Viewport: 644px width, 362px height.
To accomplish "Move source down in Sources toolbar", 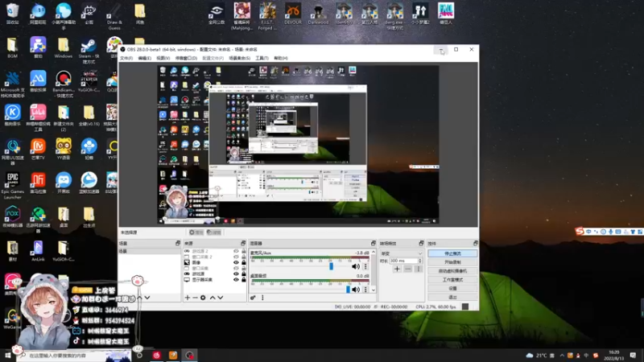I will click(220, 298).
